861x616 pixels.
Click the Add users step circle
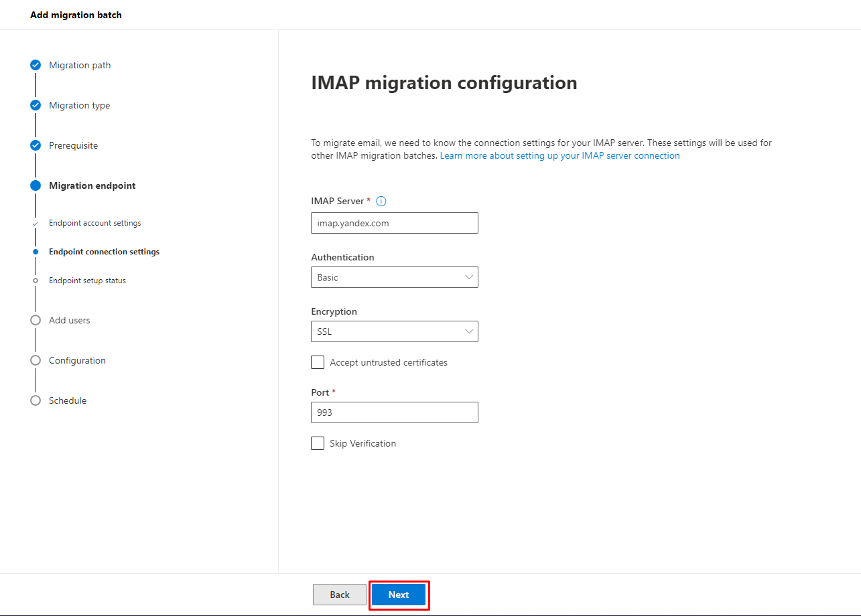pyautogui.click(x=36, y=320)
